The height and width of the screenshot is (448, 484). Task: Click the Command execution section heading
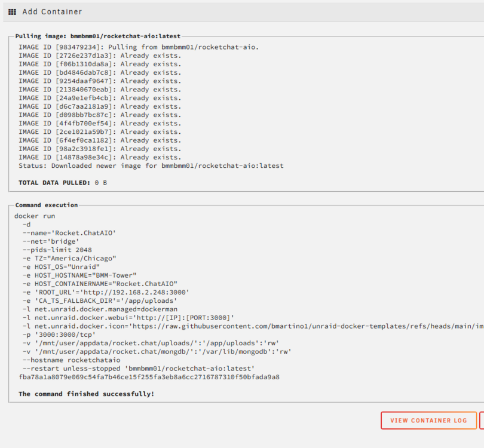pyautogui.click(x=46, y=205)
